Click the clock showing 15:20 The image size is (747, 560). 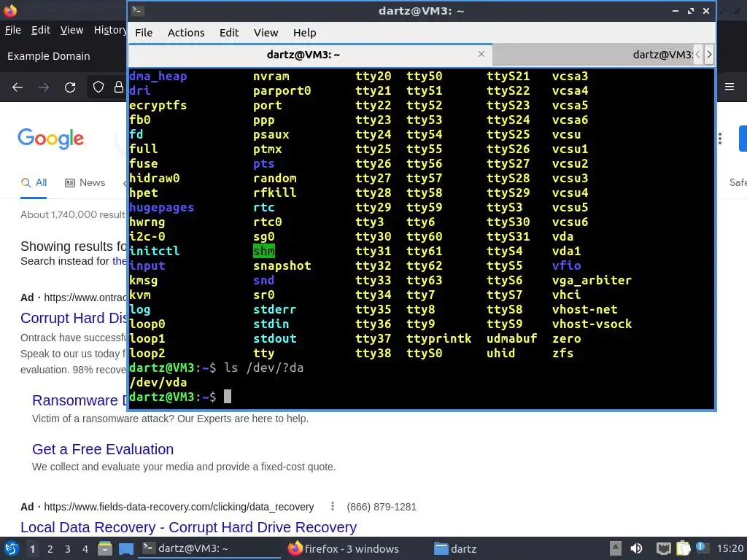tap(729, 548)
